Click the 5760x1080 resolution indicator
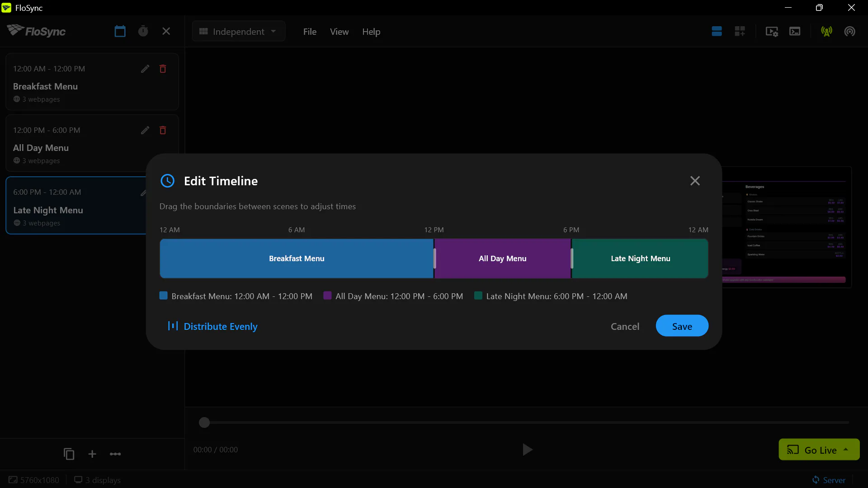 (x=34, y=480)
